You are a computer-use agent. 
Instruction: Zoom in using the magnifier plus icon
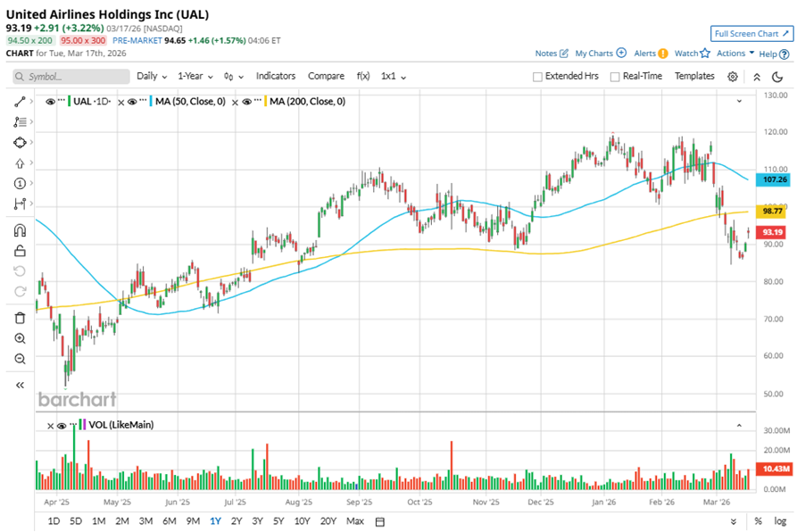[x=20, y=338]
